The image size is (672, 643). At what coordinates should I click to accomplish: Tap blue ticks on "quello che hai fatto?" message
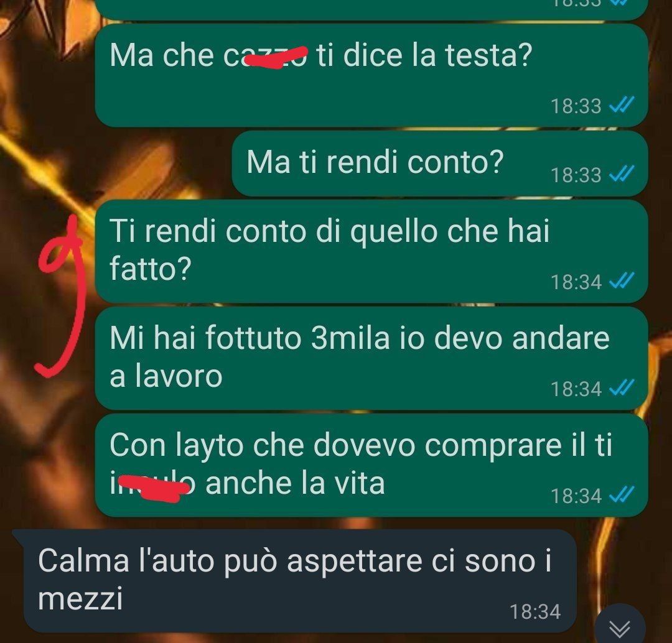[x=622, y=281]
